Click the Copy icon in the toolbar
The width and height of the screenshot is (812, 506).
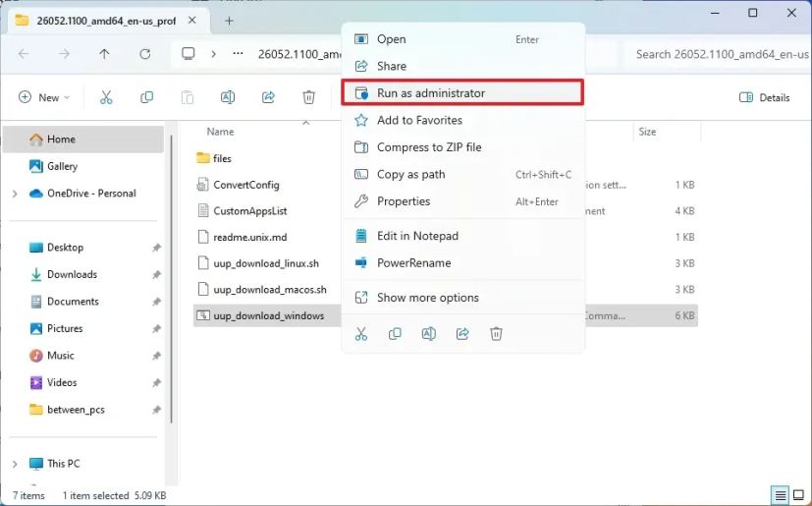click(146, 97)
